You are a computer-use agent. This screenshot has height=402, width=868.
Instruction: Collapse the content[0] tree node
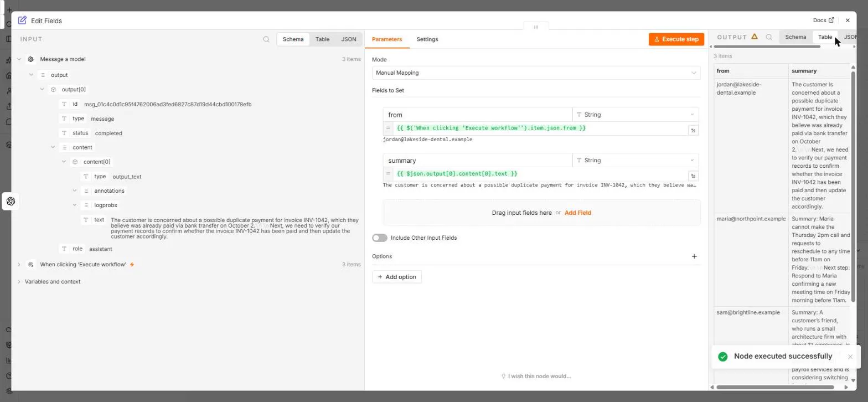64,162
